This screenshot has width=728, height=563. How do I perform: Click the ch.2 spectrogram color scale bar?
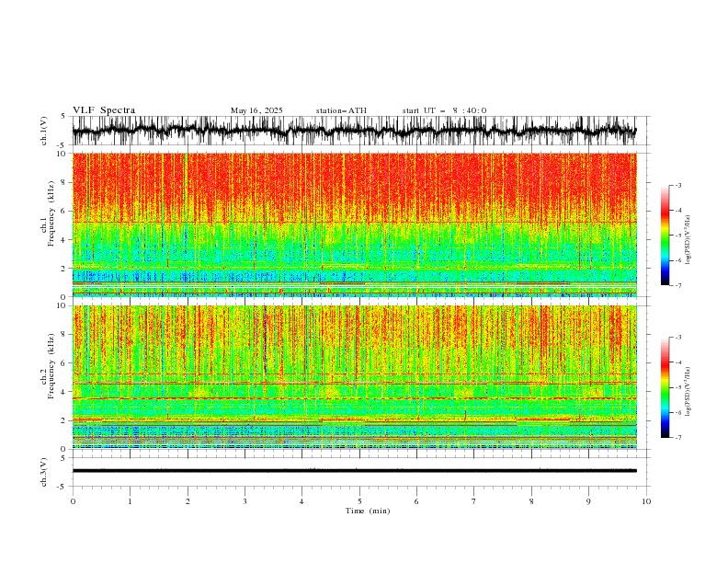point(665,387)
